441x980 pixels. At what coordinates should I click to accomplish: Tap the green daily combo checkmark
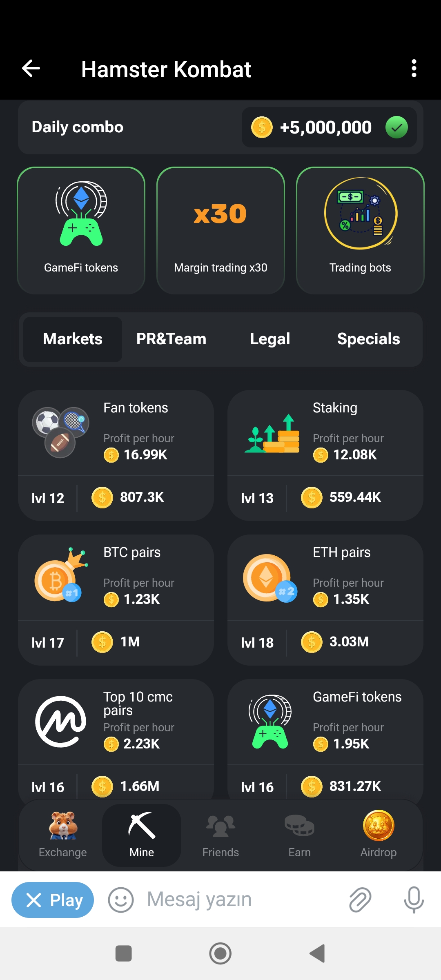click(396, 127)
